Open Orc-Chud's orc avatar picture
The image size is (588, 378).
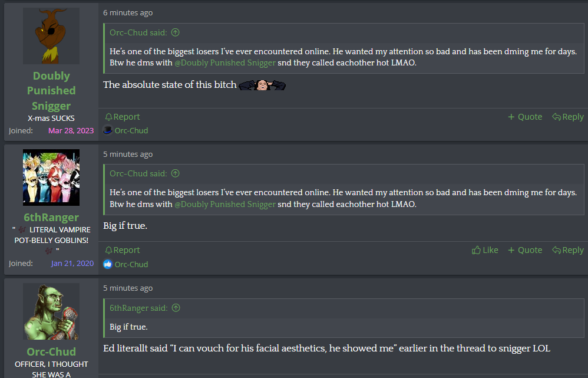point(51,311)
